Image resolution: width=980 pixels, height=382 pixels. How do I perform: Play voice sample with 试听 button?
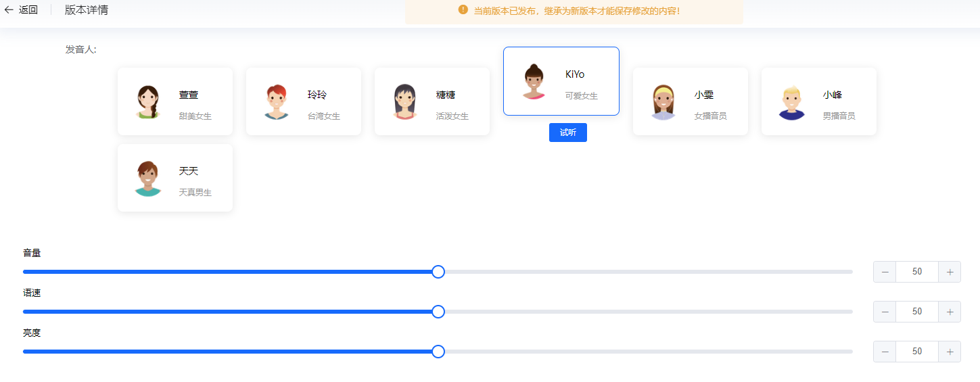click(x=568, y=133)
